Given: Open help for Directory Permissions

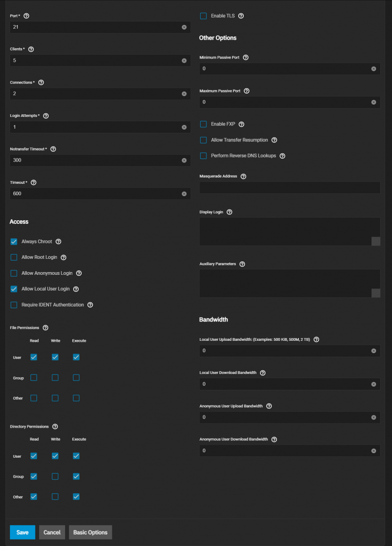Looking at the screenshot, I should click(x=55, y=427).
